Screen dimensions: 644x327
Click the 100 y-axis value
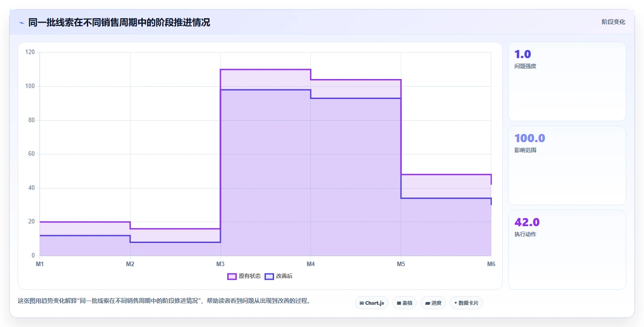[30, 86]
